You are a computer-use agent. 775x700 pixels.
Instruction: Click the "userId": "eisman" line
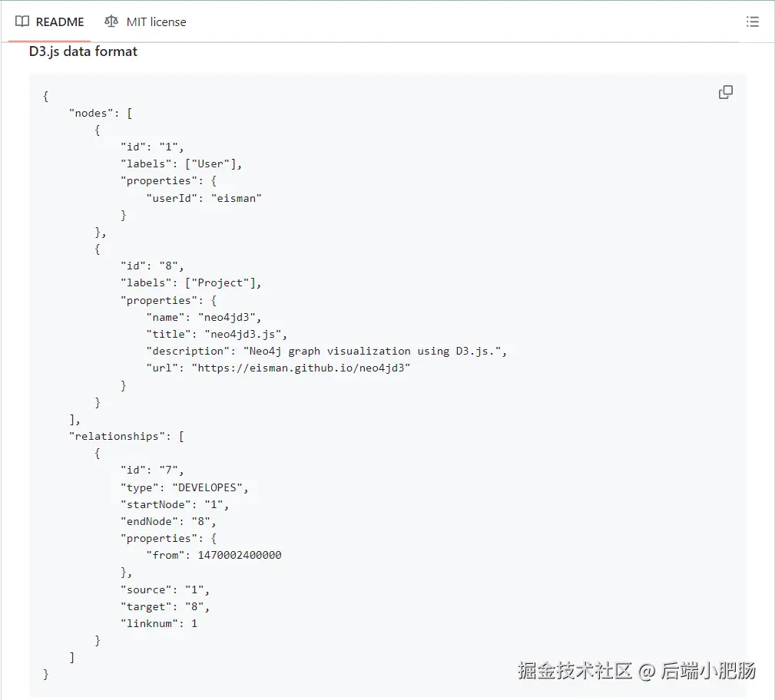tap(204, 198)
